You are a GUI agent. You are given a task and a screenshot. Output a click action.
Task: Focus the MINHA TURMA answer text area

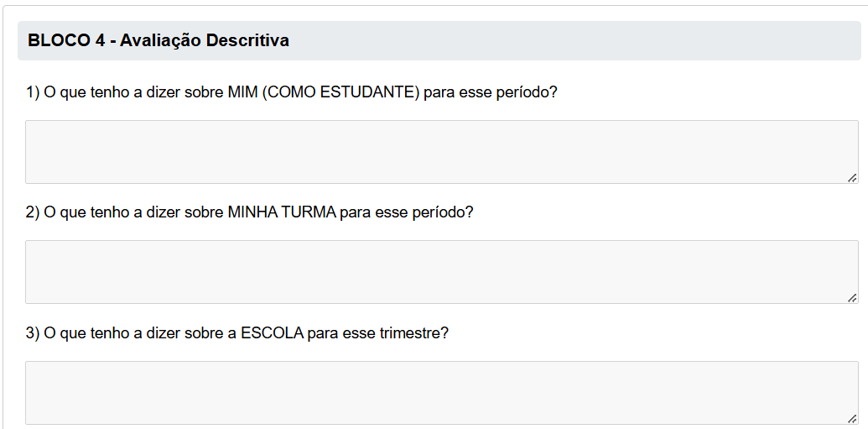pos(441,272)
